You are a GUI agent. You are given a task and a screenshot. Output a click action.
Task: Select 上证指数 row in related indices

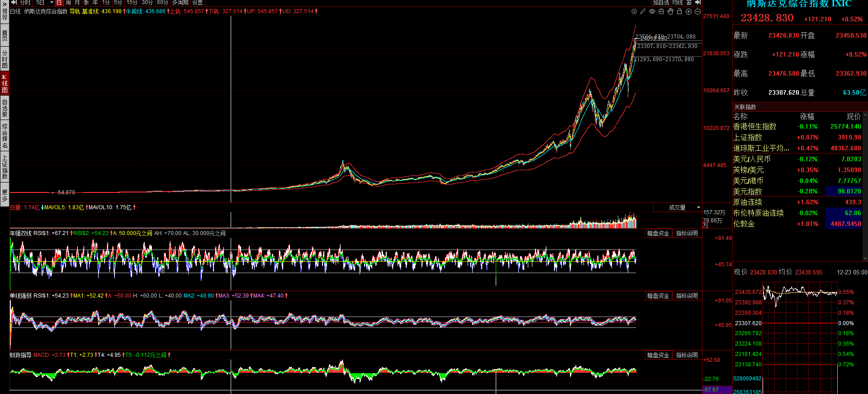tap(797, 137)
